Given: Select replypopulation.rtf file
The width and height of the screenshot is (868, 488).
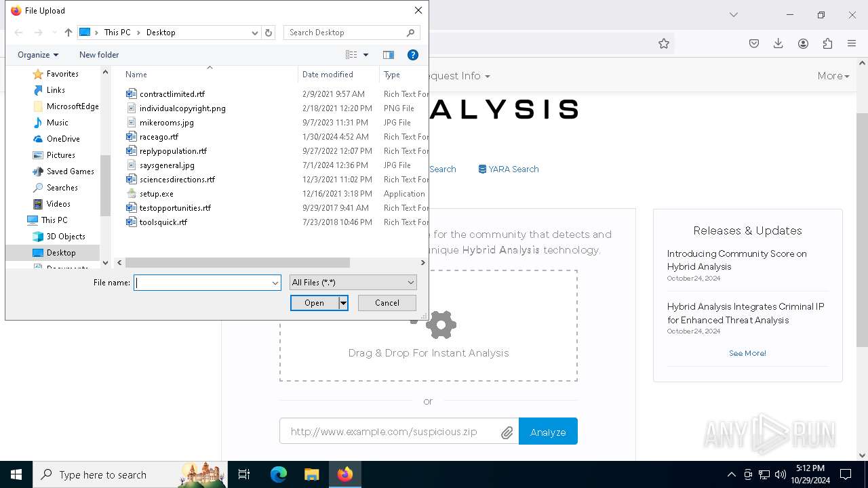Looking at the screenshot, I should tap(173, 151).
